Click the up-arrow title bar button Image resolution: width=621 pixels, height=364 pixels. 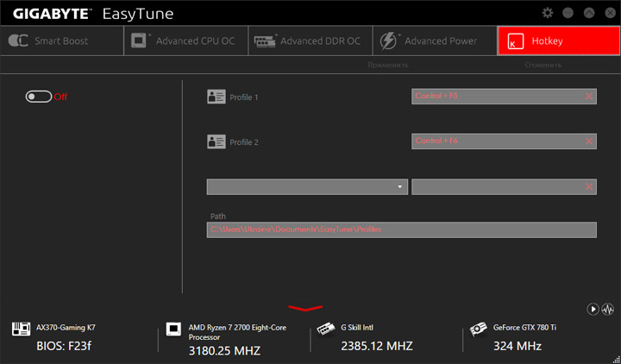point(589,13)
